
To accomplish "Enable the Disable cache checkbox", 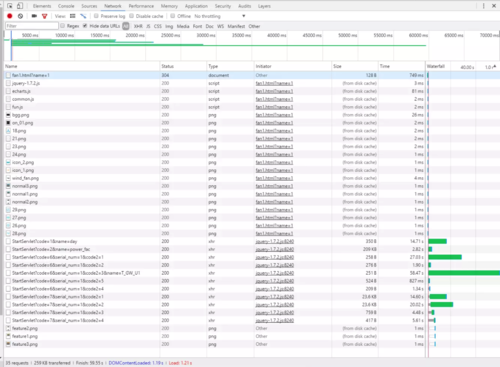I will (132, 16).
